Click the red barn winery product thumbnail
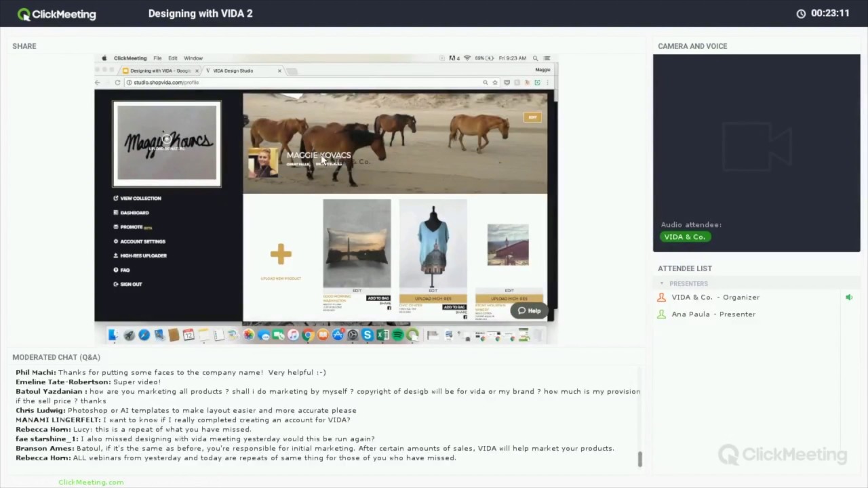 tap(508, 245)
